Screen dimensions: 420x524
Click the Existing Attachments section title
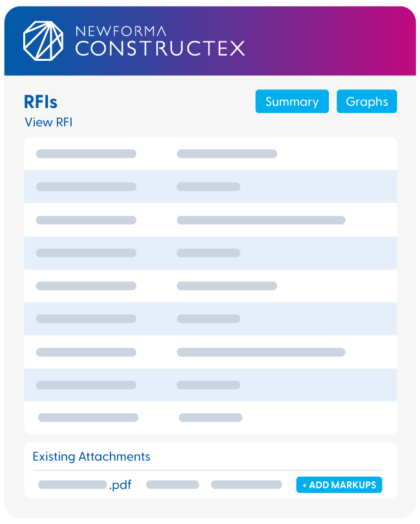pyautogui.click(x=91, y=457)
